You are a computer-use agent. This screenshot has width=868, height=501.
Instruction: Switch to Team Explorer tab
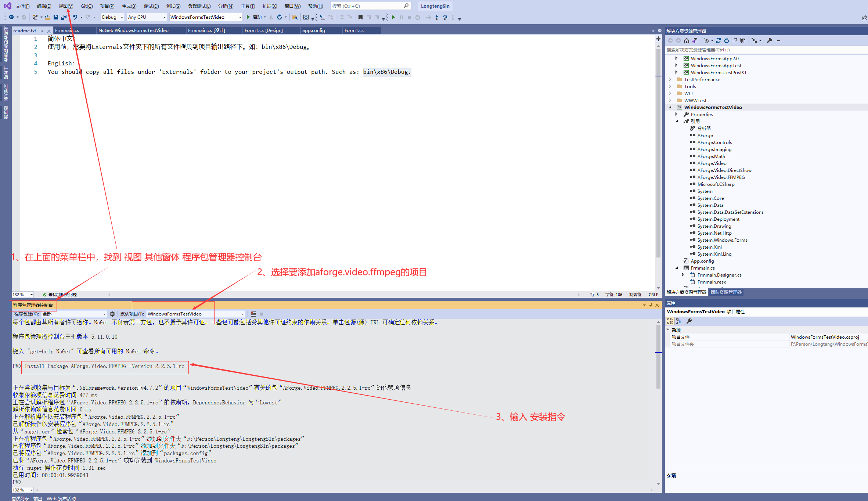726,292
